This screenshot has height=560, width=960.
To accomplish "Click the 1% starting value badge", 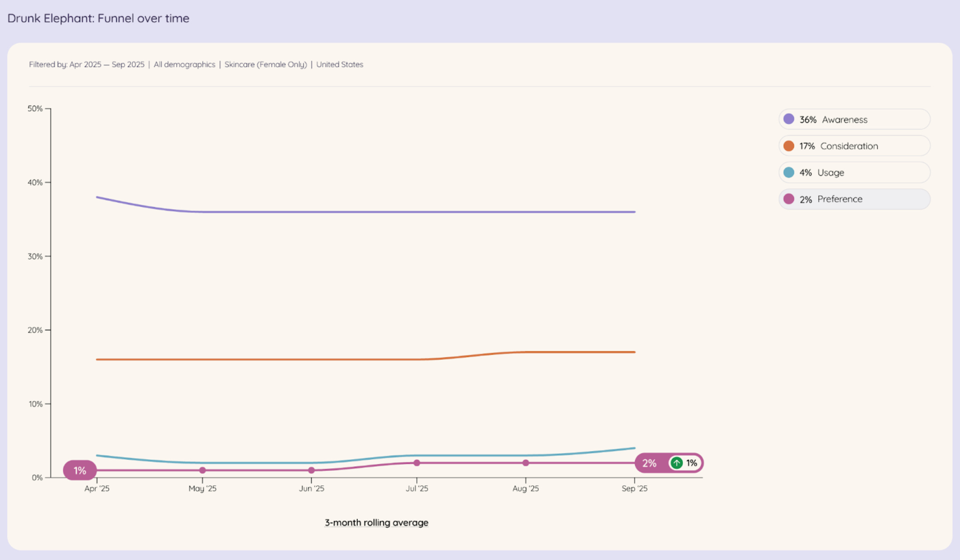I will 80,470.
